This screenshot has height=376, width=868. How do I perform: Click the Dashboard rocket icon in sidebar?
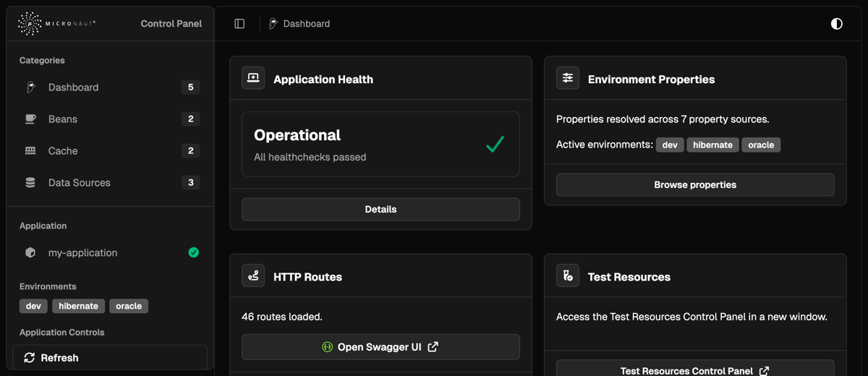click(30, 87)
